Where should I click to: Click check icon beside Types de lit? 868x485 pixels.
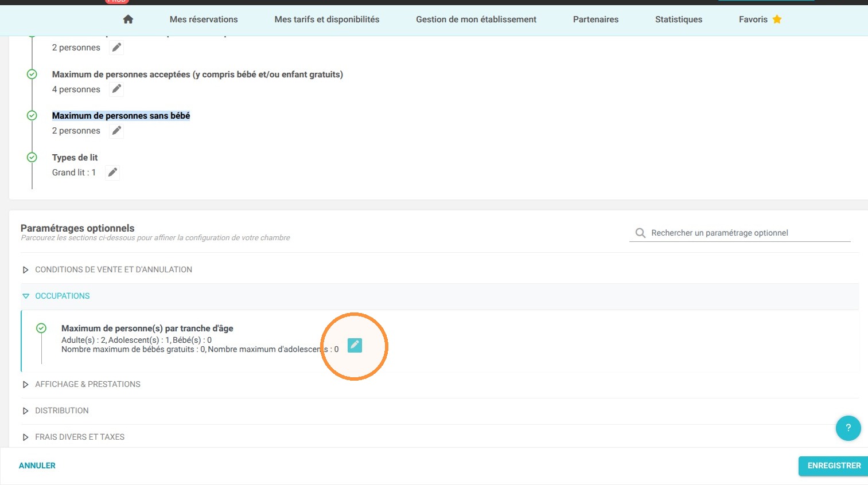tap(32, 157)
